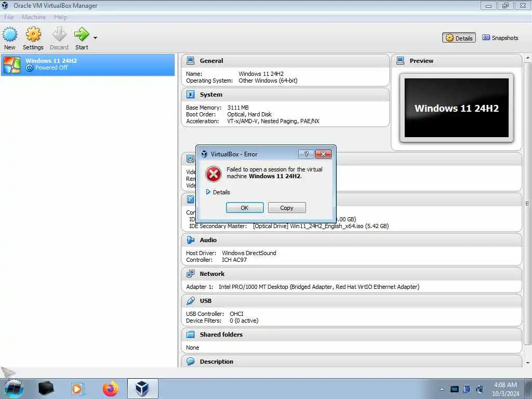
Task: Click the Windows flag icon of the VM
Action: pyautogui.click(x=12, y=64)
